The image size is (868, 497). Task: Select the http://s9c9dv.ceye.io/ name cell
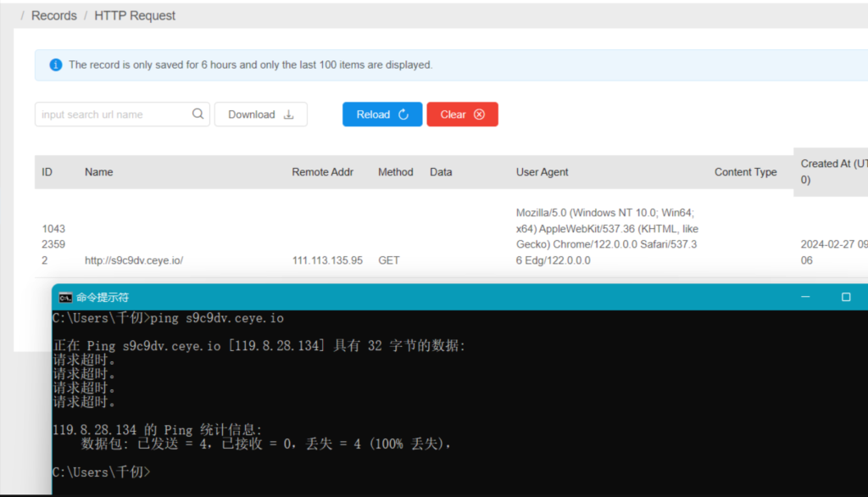coord(133,260)
